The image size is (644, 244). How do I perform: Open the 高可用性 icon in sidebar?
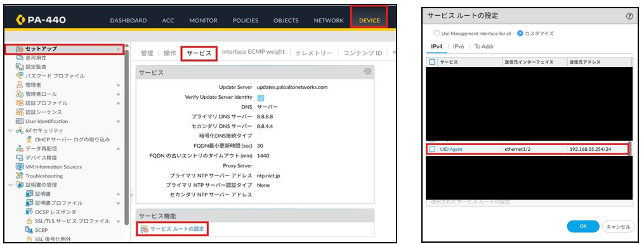click(19, 58)
